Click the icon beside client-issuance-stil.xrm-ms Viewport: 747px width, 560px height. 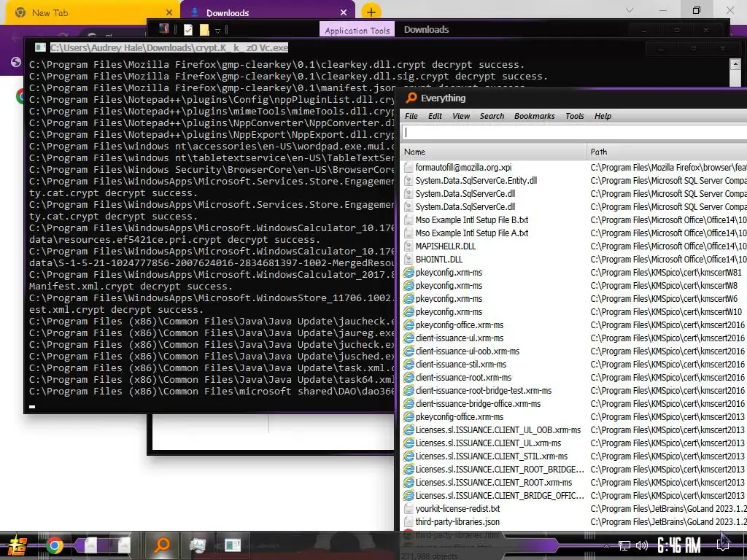coord(409,365)
